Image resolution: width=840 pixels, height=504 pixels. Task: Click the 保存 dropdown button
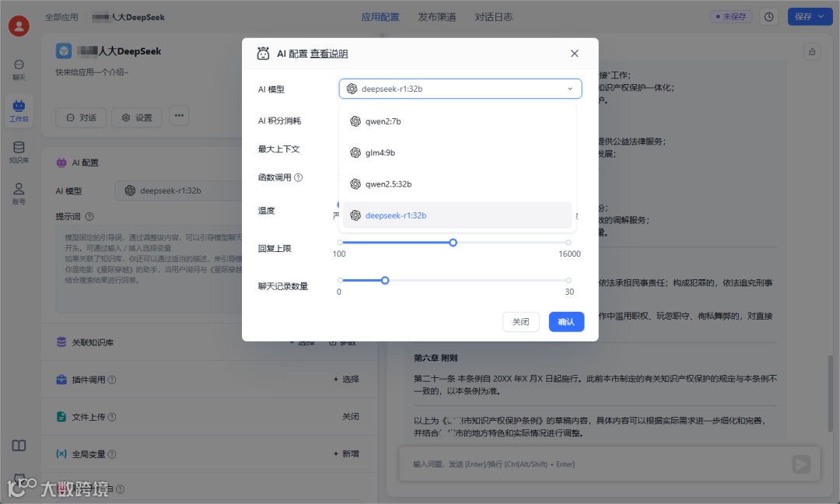pos(809,16)
